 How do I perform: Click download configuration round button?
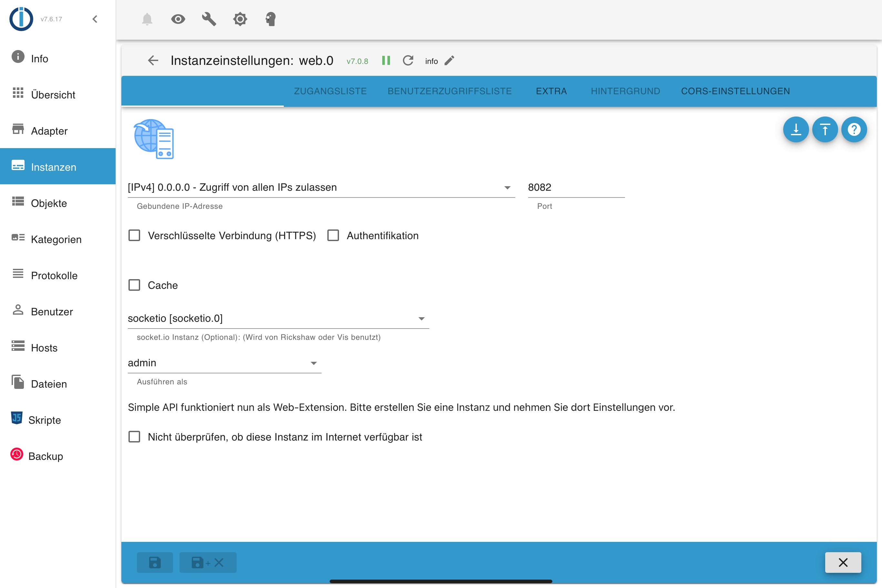[795, 130]
